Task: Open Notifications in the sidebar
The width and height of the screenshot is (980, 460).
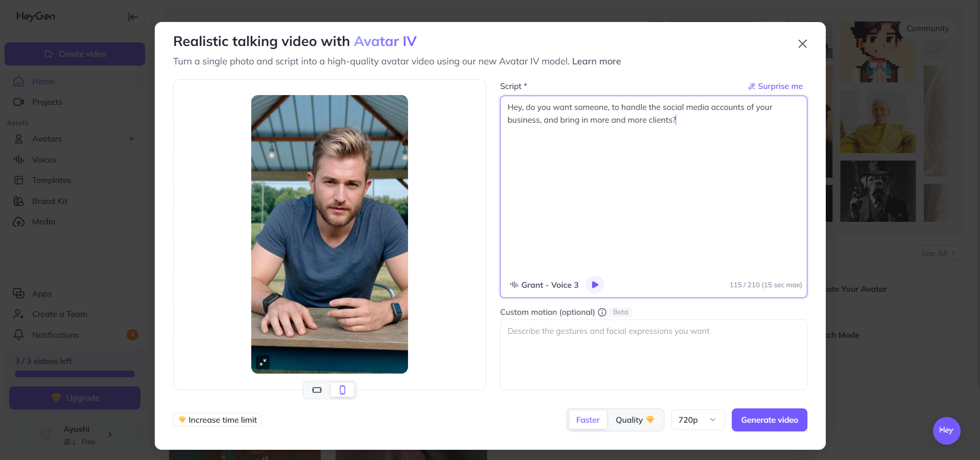Action: [75, 335]
